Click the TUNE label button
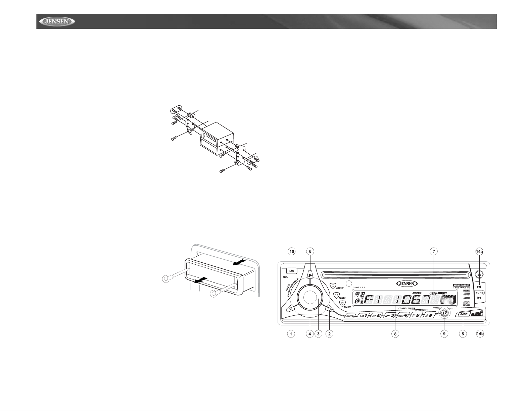532x411 pixels. [480, 293]
